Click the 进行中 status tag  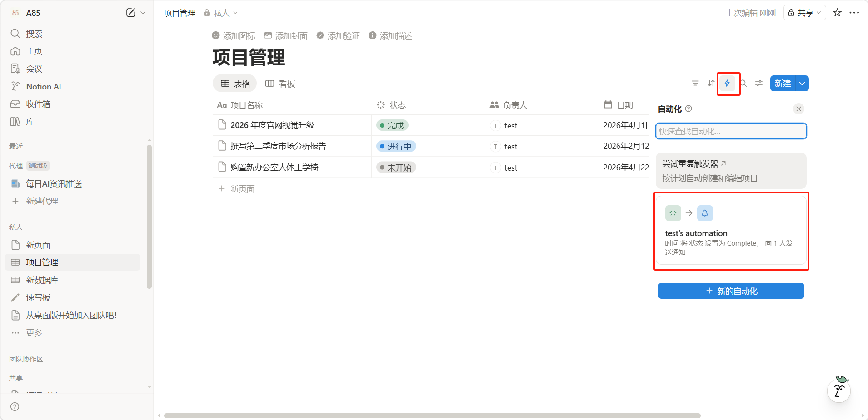tap(396, 147)
